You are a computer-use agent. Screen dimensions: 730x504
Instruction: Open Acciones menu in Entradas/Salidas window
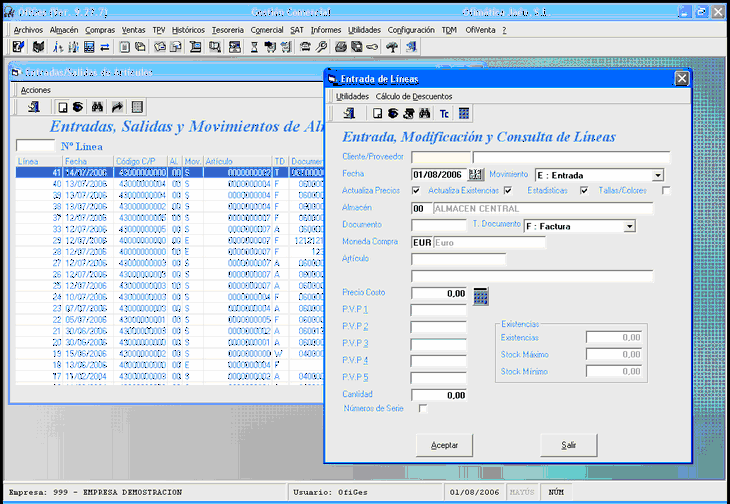[36, 90]
